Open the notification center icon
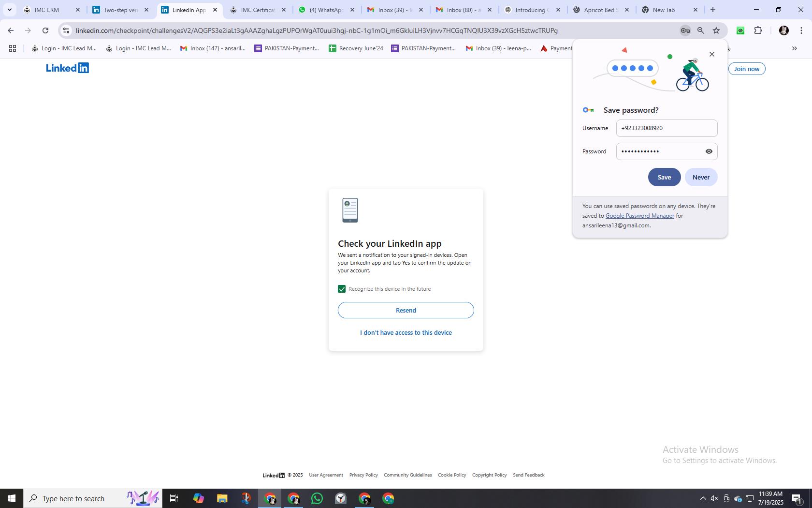The width and height of the screenshot is (812, 508). [x=797, y=498]
